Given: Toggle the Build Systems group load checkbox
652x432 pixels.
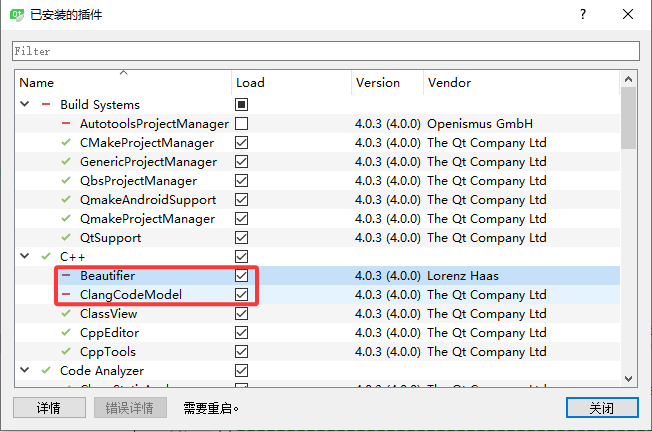Looking at the screenshot, I should click(x=241, y=104).
